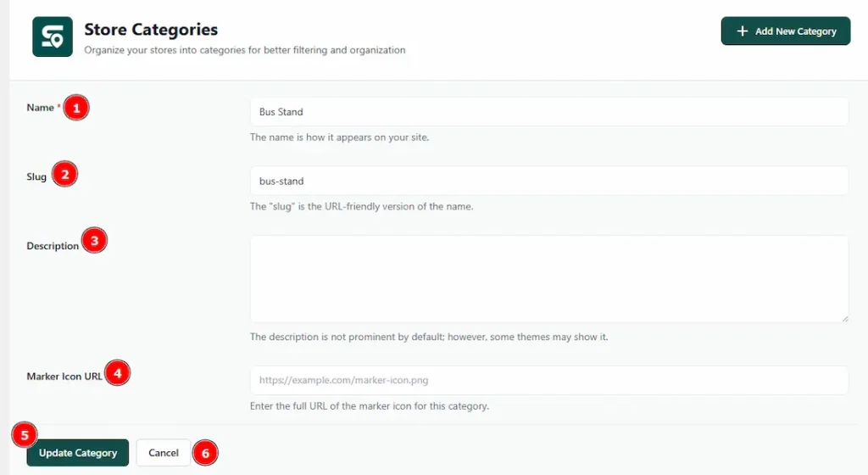Click red annotation marker number 1
Screen dimensions: 868x475
76,108
